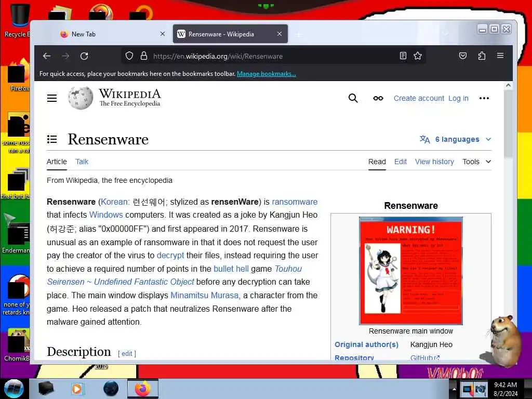The height and width of the screenshot is (399, 532).
Task: Open the list all tabs dropdown
Action: (445, 34)
